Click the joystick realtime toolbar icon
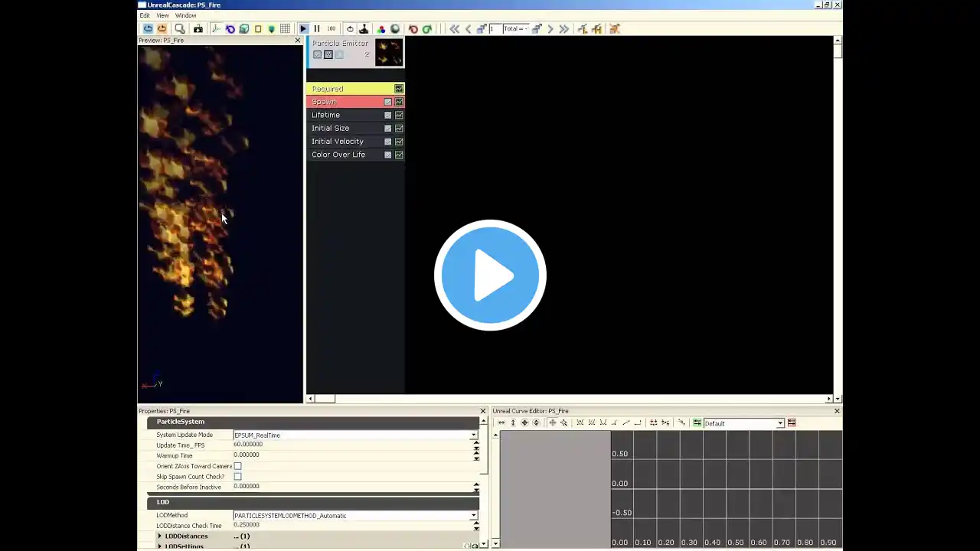The height and width of the screenshot is (551, 980). coord(364,29)
